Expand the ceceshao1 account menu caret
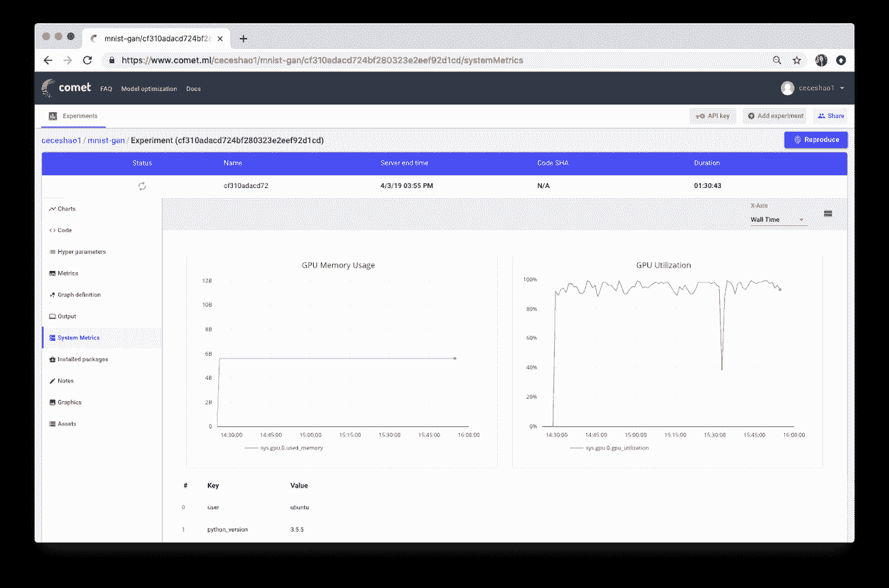The height and width of the screenshot is (588, 889). click(x=842, y=88)
